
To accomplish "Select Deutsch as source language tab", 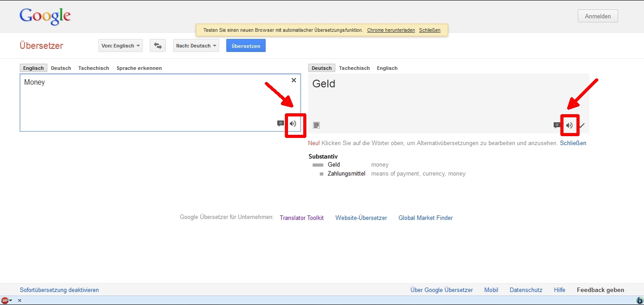I will tap(61, 68).
